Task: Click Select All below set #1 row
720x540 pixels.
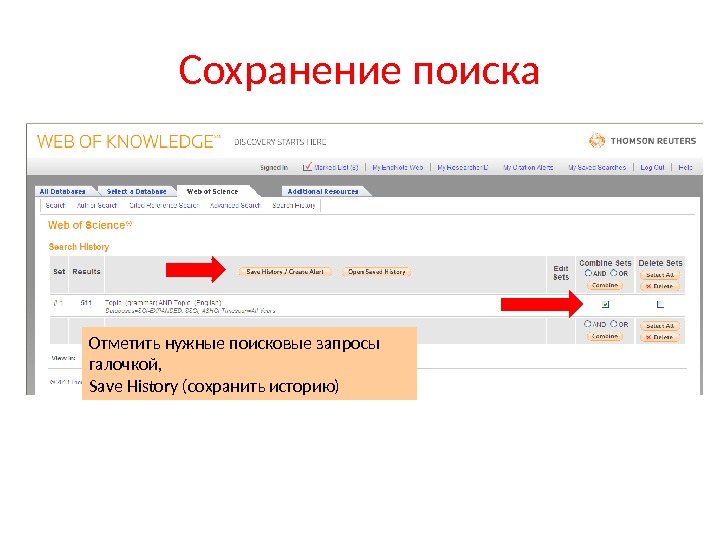Action: pos(660,326)
